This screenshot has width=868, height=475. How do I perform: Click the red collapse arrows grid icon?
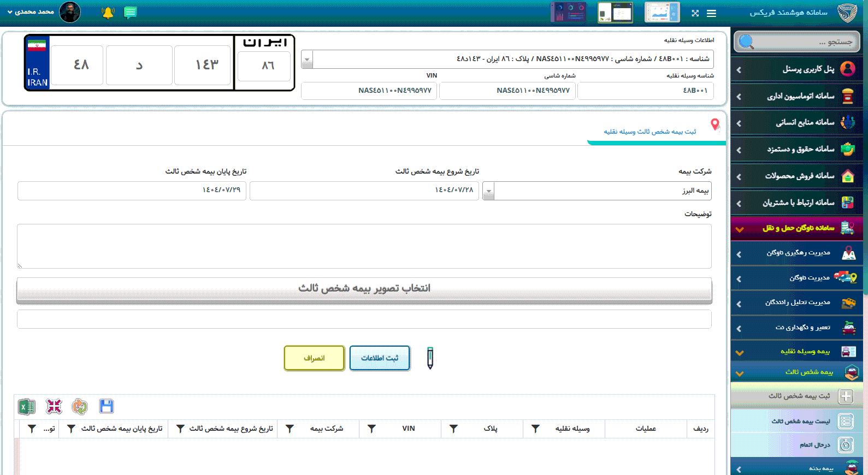pyautogui.click(x=54, y=406)
